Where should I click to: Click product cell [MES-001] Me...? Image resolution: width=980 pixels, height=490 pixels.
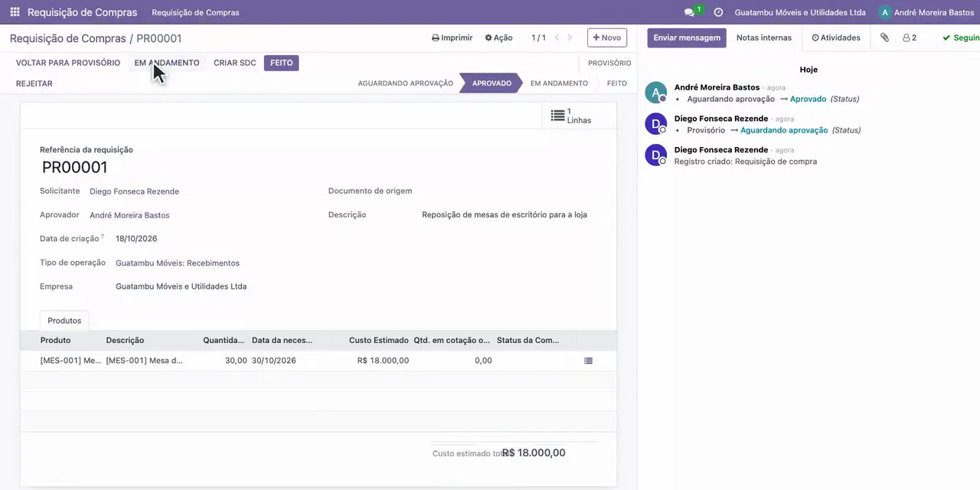(x=70, y=361)
